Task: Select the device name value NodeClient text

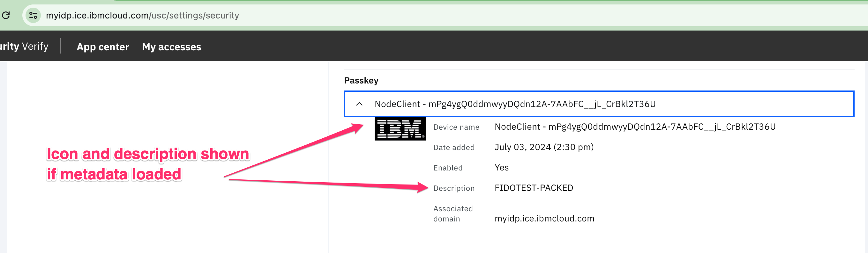Action: pyautogui.click(x=635, y=127)
